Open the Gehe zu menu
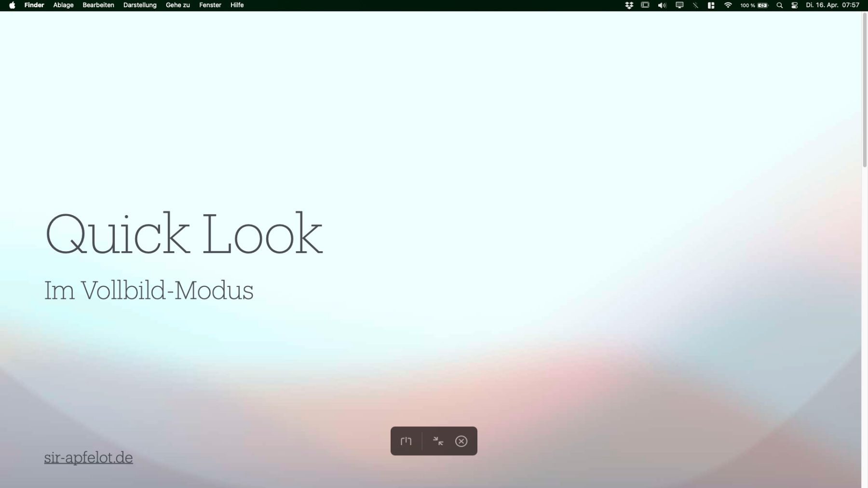Image resolution: width=868 pixels, height=488 pixels. (x=177, y=5)
